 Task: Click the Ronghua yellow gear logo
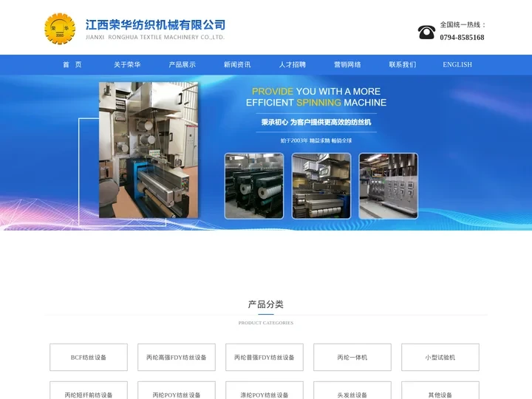point(60,30)
